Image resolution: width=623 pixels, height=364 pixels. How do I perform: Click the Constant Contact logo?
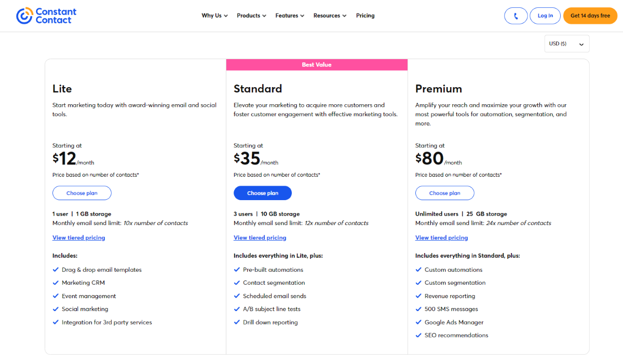point(46,16)
